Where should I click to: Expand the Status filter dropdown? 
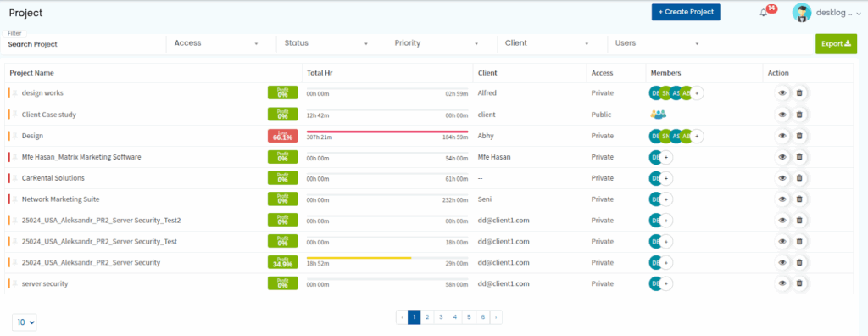326,43
